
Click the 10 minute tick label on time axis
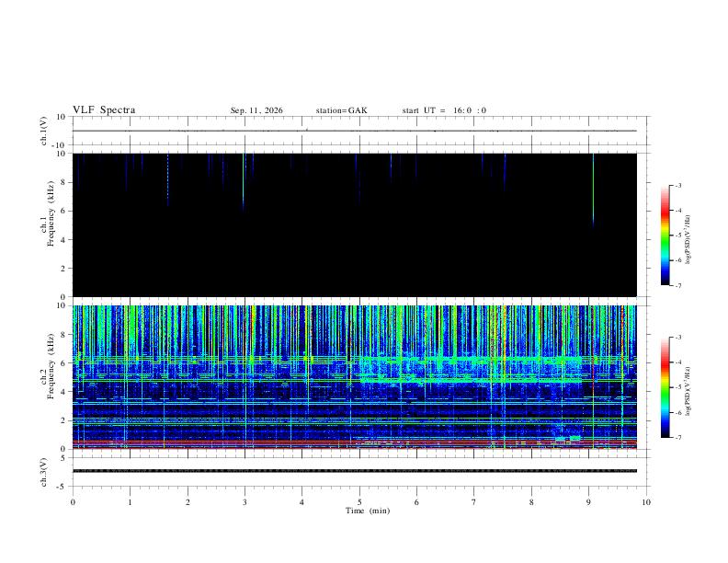[646, 502]
